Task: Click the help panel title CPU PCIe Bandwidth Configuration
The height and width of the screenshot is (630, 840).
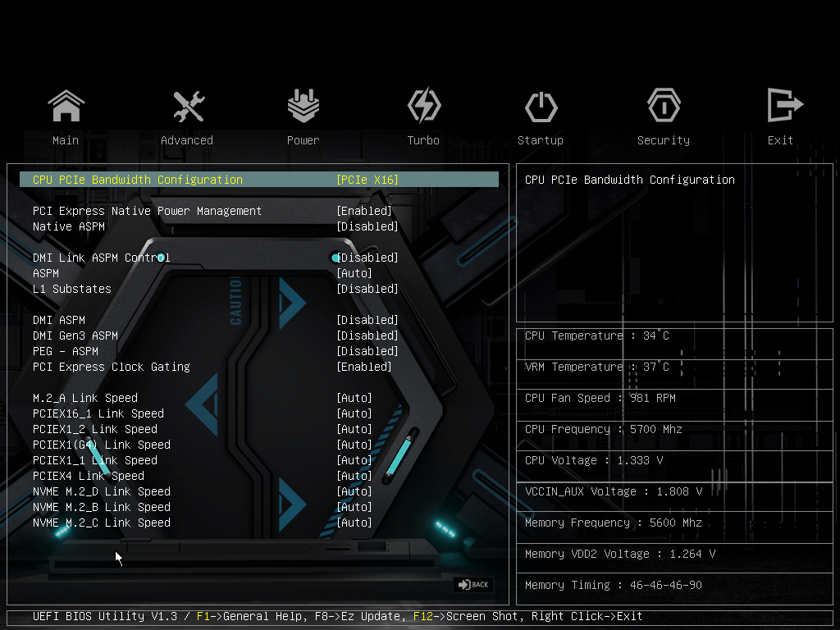Action: [x=630, y=180]
